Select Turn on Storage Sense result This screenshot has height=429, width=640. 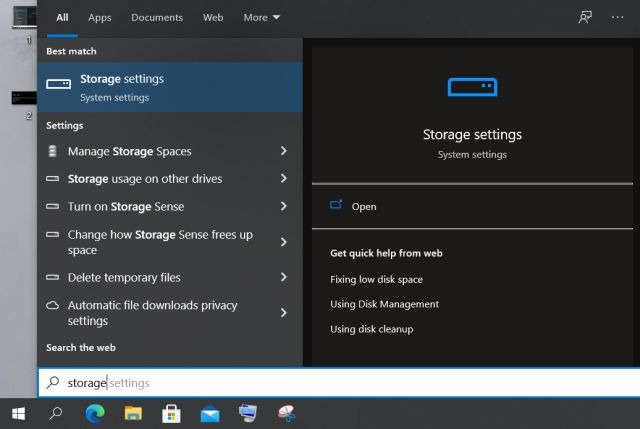click(x=170, y=206)
